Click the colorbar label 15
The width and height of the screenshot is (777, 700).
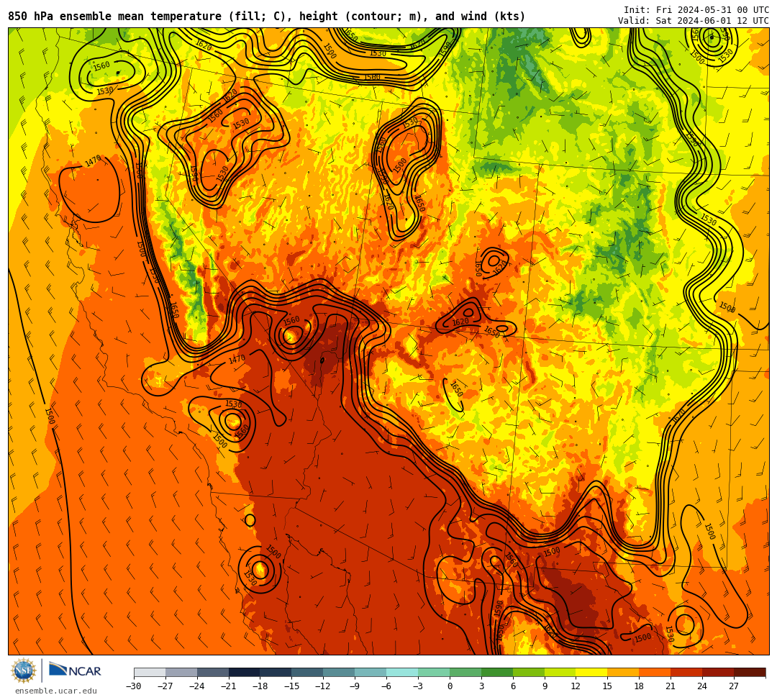pos(607,686)
